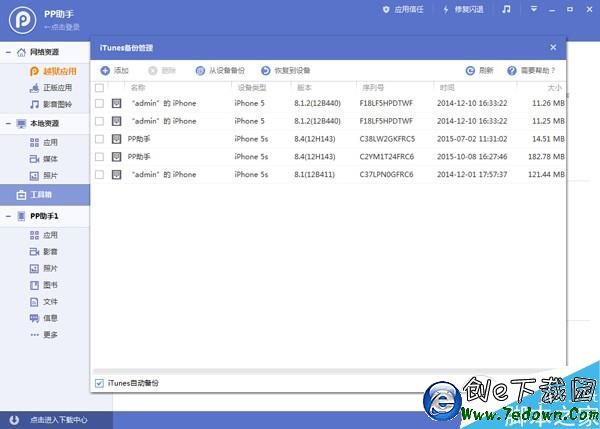Collapse the 网络资源 section
The image size is (600, 429).
pyautogui.click(x=8, y=52)
